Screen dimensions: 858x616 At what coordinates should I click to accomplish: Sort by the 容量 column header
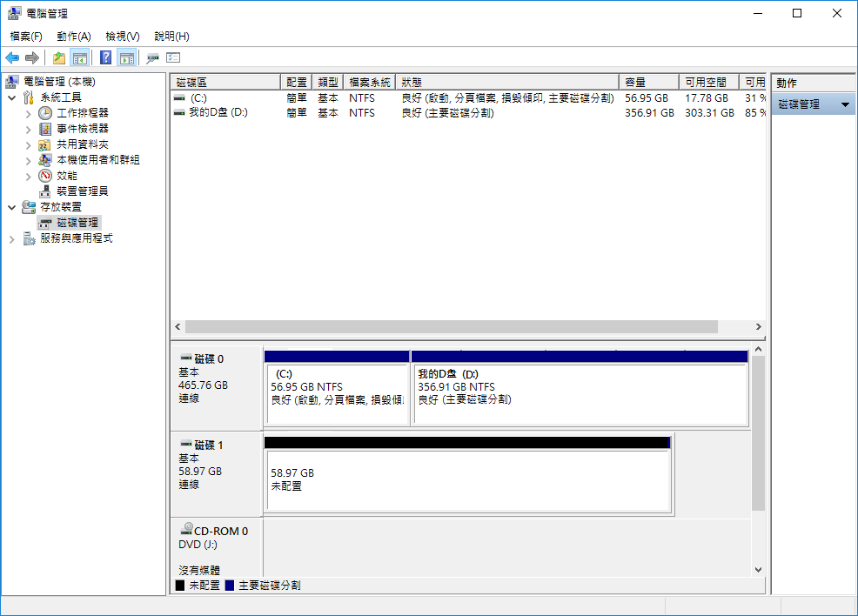649,82
